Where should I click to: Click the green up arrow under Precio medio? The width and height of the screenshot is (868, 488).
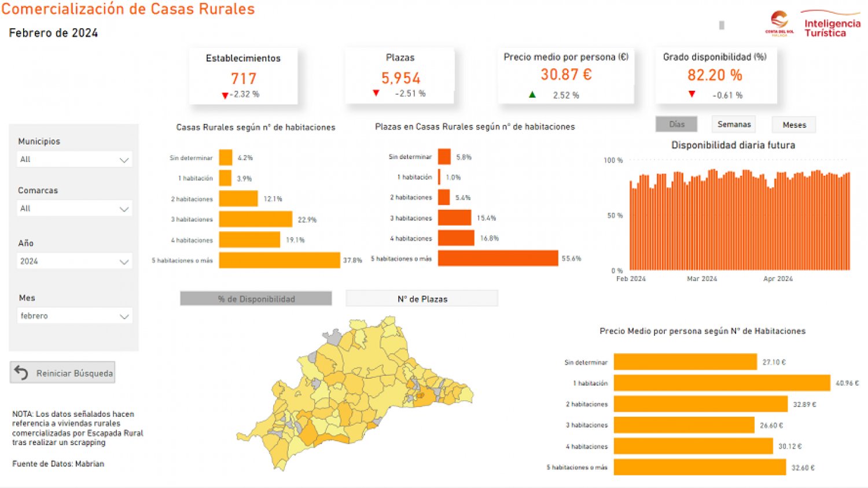click(x=532, y=94)
